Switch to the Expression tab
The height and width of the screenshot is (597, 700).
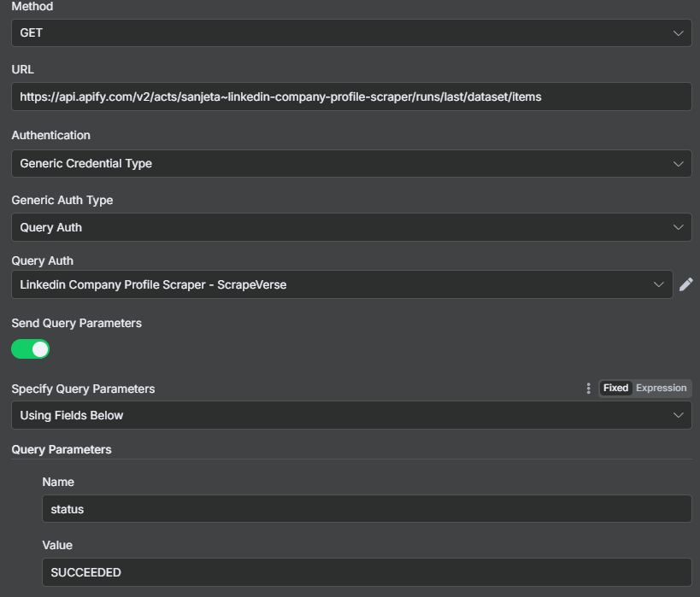point(662,388)
